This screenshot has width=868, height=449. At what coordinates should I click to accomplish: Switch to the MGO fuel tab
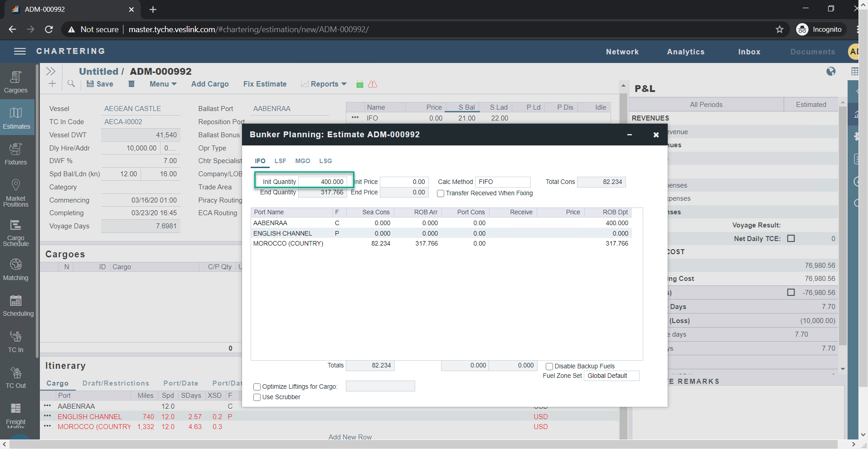[x=302, y=161]
